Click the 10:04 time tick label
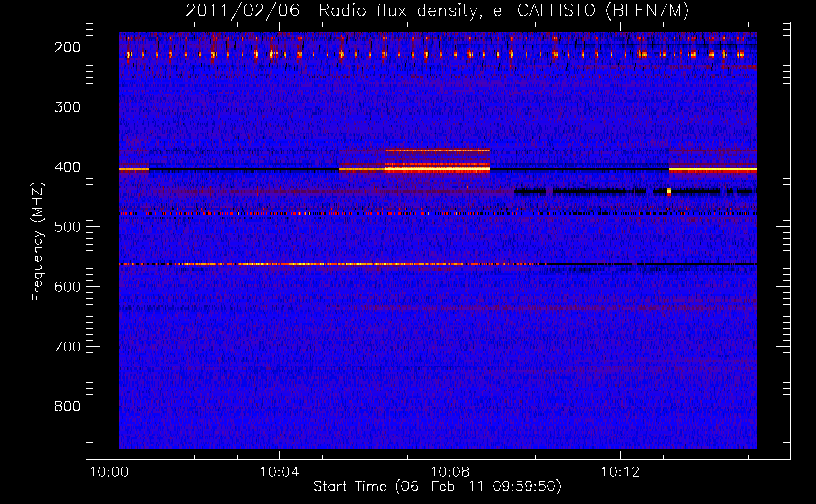 tap(279, 472)
